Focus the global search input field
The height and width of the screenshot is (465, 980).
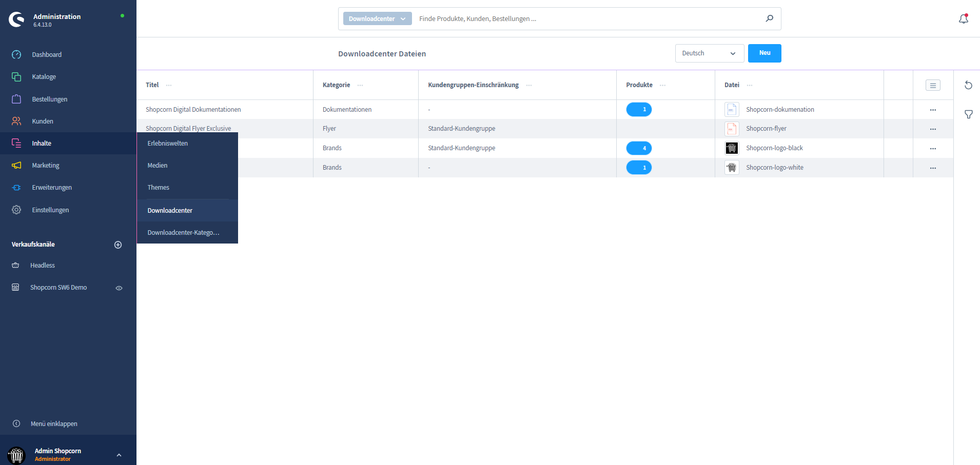tap(587, 18)
